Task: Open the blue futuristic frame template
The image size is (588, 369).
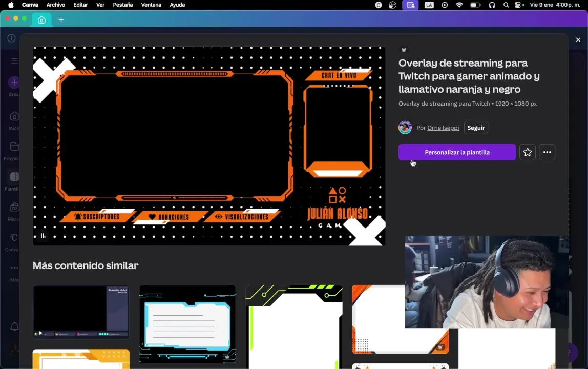Action: [x=187, y=324]
